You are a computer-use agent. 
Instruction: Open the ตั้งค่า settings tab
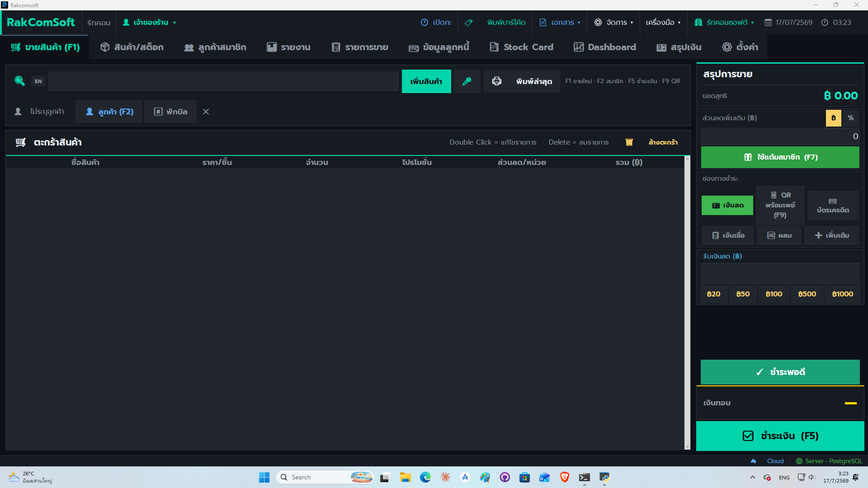(x=740, y=47)
